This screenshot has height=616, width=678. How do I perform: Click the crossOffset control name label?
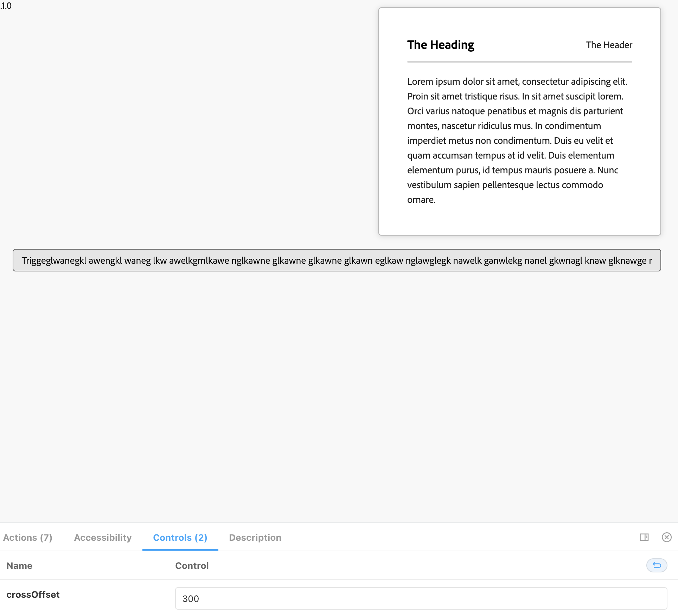point(33,595)
